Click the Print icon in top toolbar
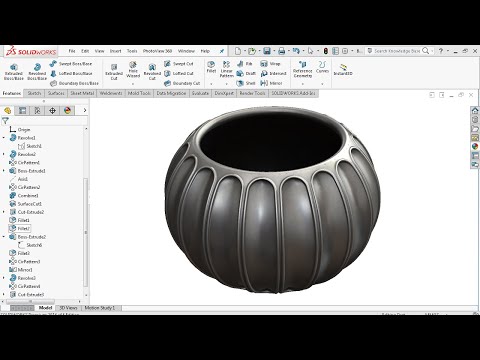The image size is (480, 360). click(x=282, y=51)
